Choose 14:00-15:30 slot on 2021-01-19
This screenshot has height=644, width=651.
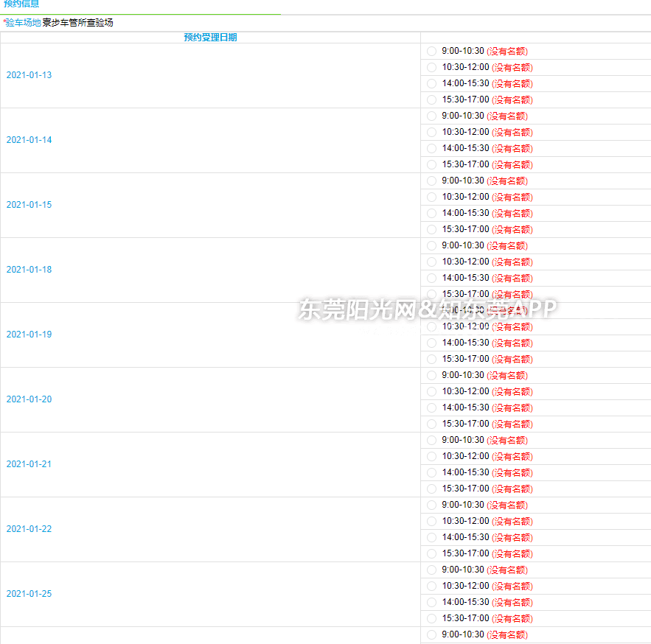tap(432, 343)
